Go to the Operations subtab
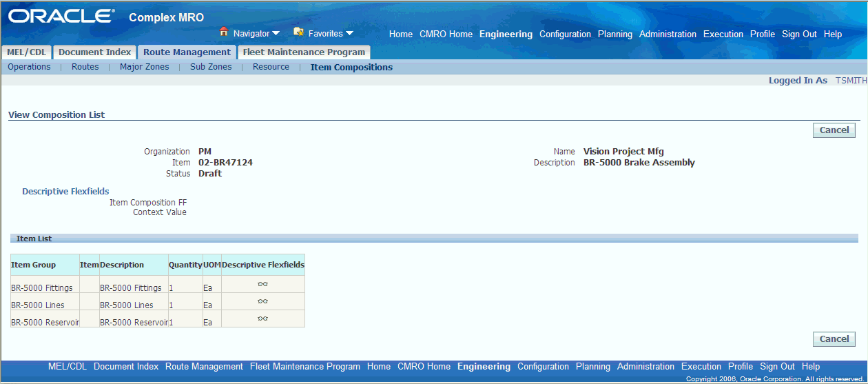 [29, 67]
